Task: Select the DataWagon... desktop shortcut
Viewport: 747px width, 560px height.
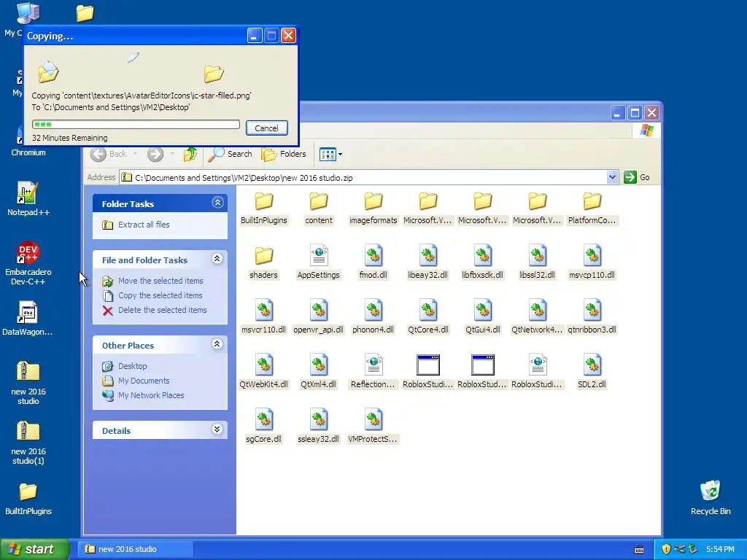Action: [x=28, y=319]
